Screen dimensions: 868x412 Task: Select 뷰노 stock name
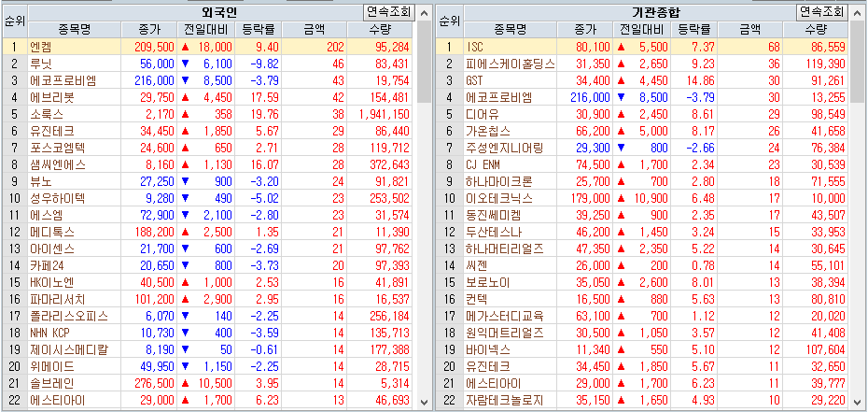point(41,181)
